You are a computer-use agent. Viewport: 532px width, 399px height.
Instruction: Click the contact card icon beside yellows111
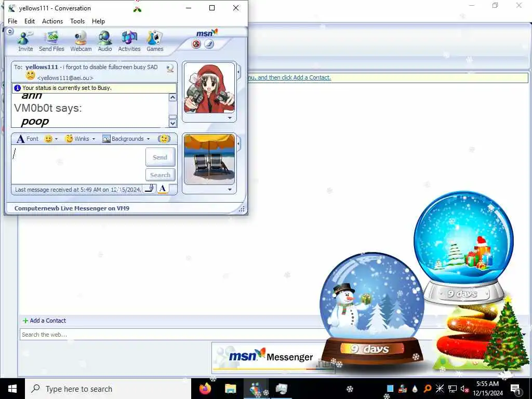170,68
